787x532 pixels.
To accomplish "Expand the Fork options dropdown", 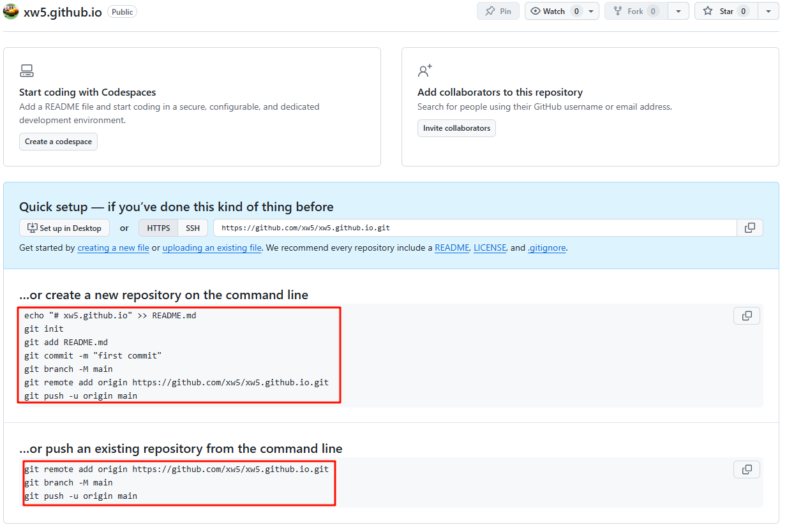I will click(678, 11).
